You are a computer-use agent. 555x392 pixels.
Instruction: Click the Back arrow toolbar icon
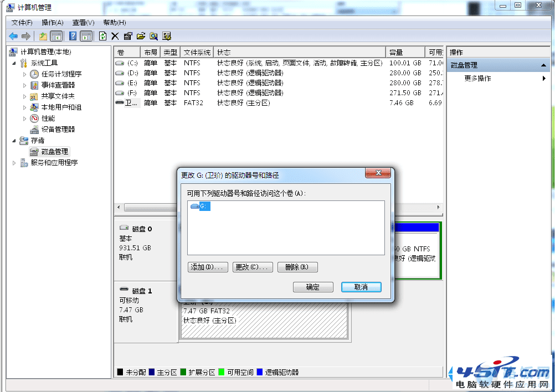(13, 36)
